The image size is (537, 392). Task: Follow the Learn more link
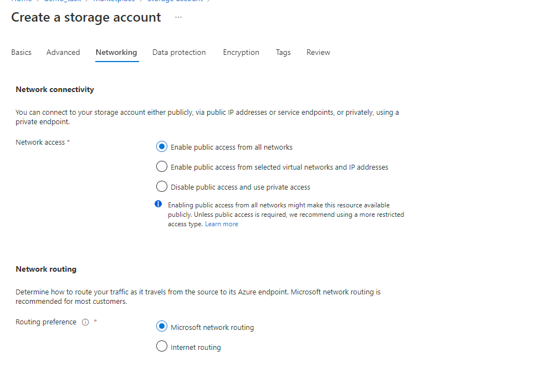(222, 224)
